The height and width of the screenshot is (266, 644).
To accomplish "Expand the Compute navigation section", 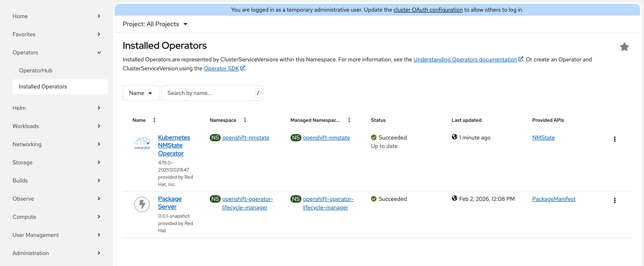I will (57, 217).
